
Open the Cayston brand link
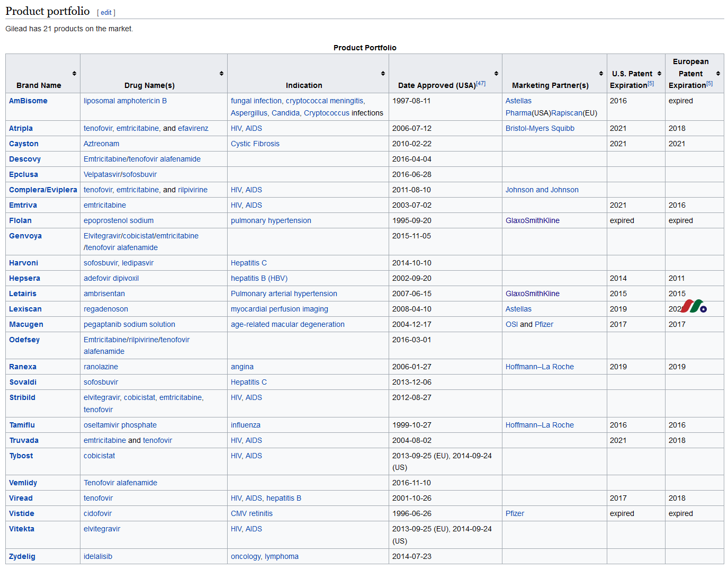[x=24, y=144]
